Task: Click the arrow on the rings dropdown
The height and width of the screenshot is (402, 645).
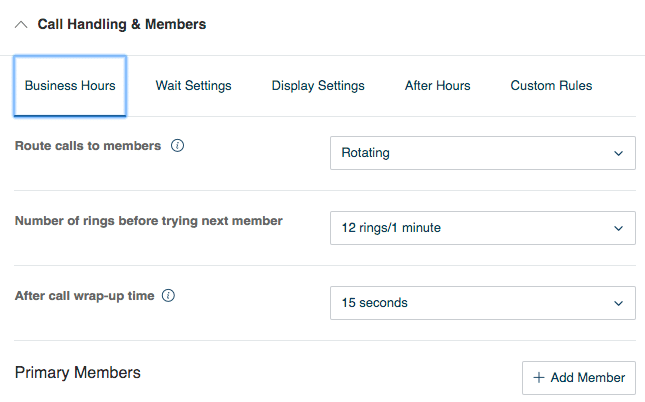Action: click(617, 228)
